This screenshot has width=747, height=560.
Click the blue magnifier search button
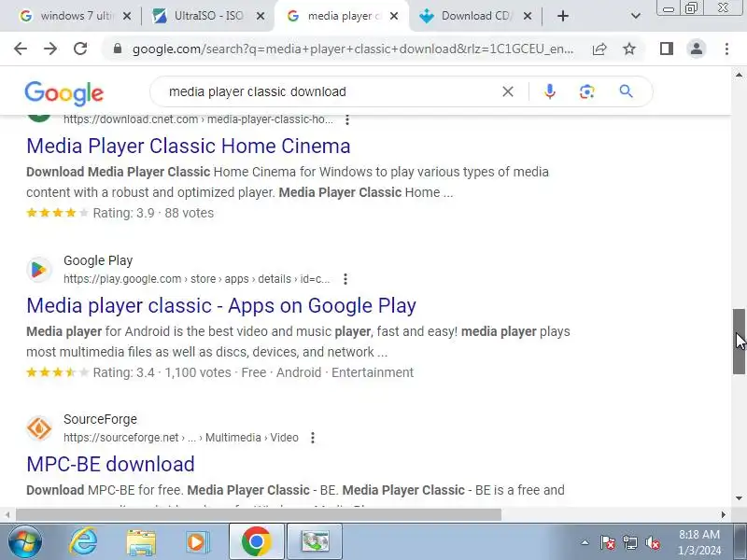(626, 91)
